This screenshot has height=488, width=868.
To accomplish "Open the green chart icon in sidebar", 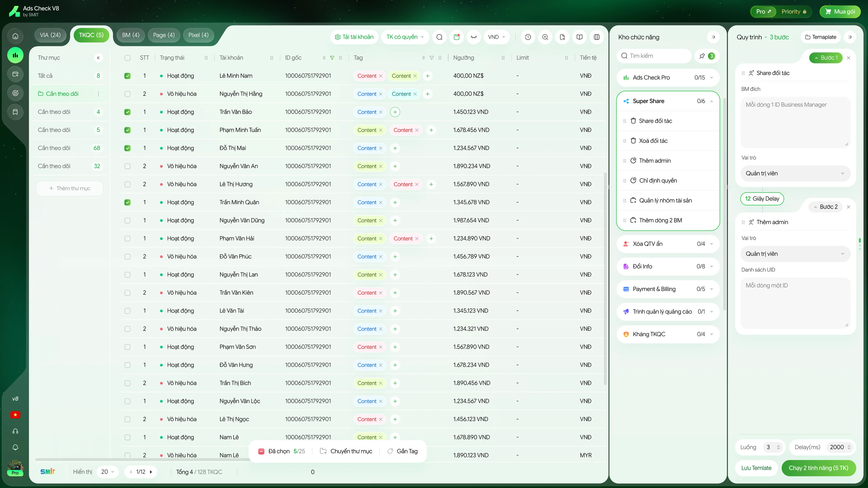I will (15, 55).
